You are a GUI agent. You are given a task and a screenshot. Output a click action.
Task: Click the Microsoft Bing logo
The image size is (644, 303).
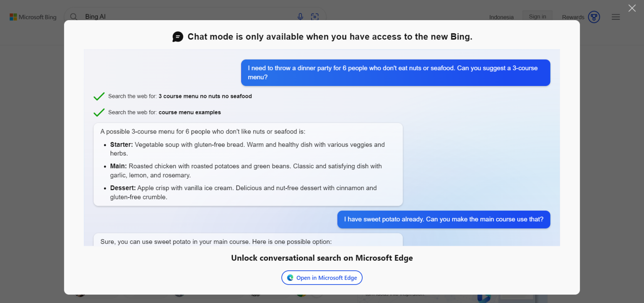(33, 17)
